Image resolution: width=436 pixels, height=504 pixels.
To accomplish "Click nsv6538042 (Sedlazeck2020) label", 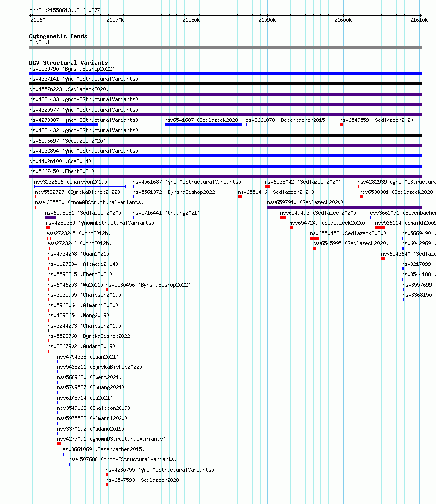I will [x=303, y=182].
